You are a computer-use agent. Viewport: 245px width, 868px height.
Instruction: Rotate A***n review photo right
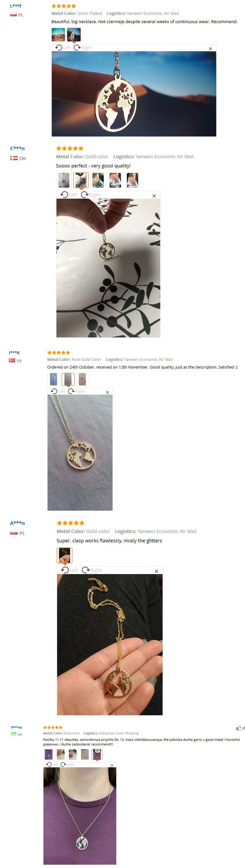tap(92, 570)
